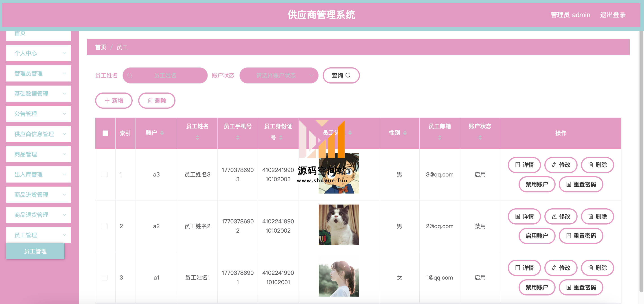
Task: Edit employee a2 with 修改 button
Action: coord(561,216)
